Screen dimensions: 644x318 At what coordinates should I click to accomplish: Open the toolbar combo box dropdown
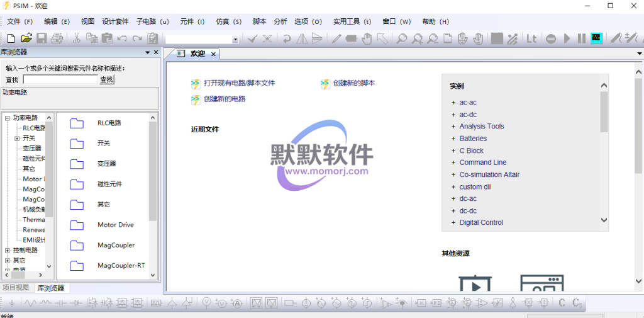[235, 40]
